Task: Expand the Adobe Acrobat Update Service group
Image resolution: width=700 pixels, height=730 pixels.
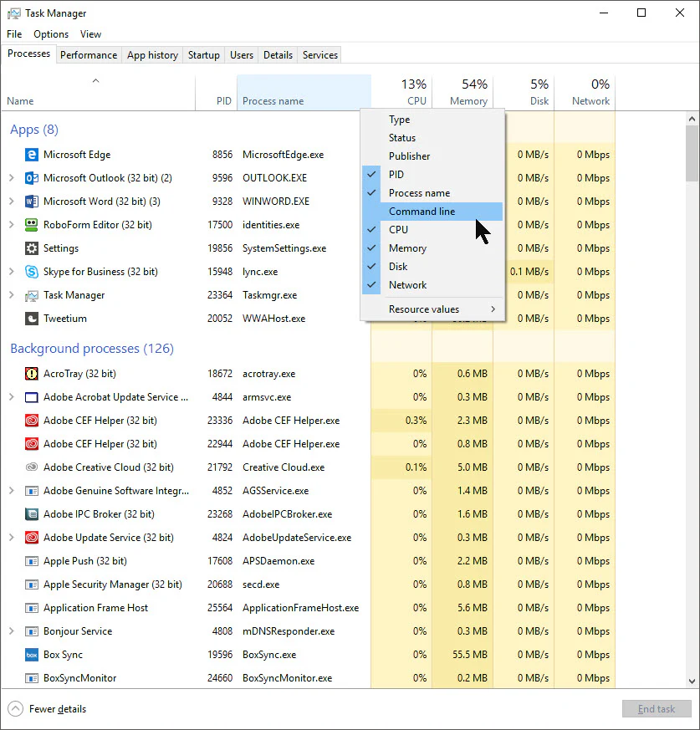Action: point(12,397)
